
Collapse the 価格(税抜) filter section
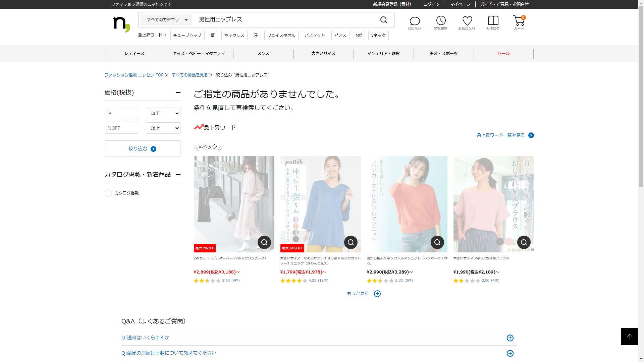178,93
